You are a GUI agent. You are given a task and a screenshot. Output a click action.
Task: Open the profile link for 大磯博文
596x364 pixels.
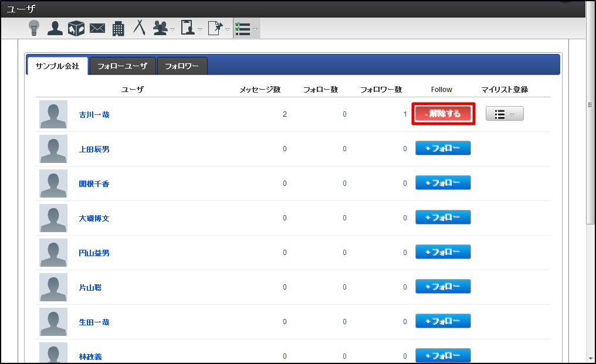click(x=94, y=218)
